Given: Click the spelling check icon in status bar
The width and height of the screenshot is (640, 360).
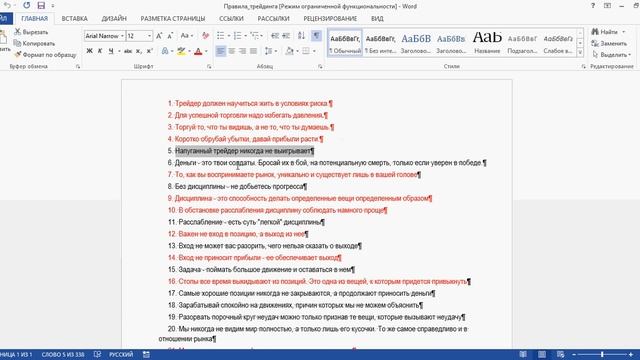Looking at the screenshot, I should coord(97,355).
